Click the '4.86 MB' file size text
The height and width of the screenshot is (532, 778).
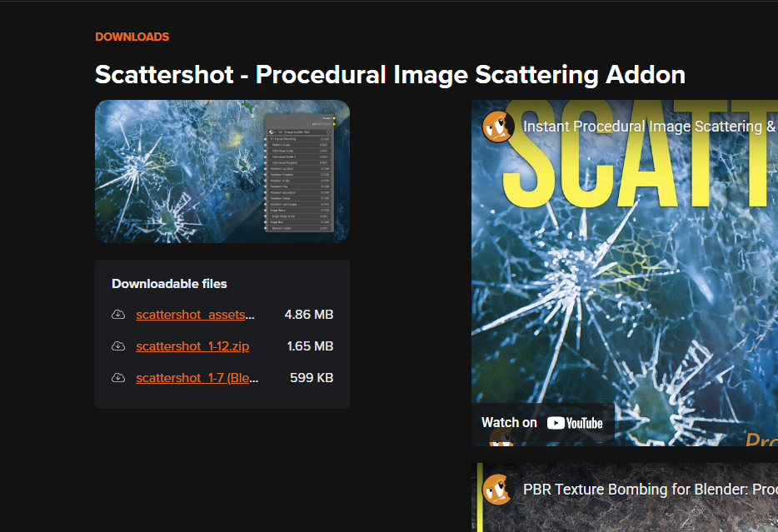(x=309, y=315)
